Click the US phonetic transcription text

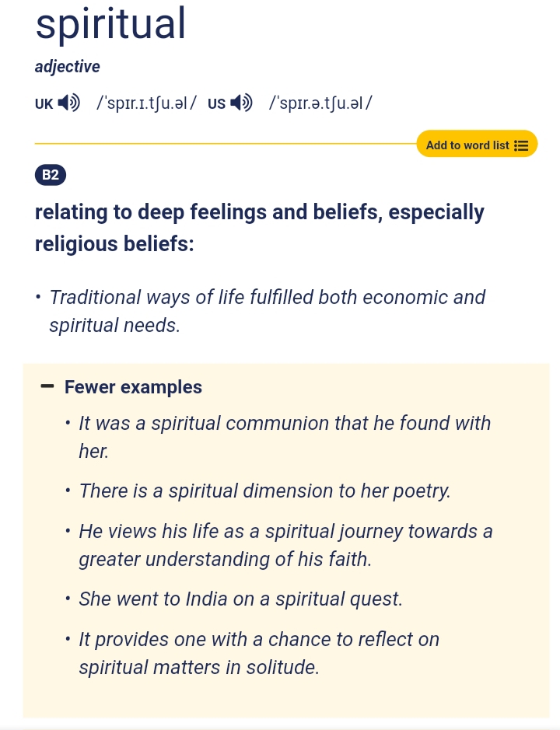click(x=320, y=103)
